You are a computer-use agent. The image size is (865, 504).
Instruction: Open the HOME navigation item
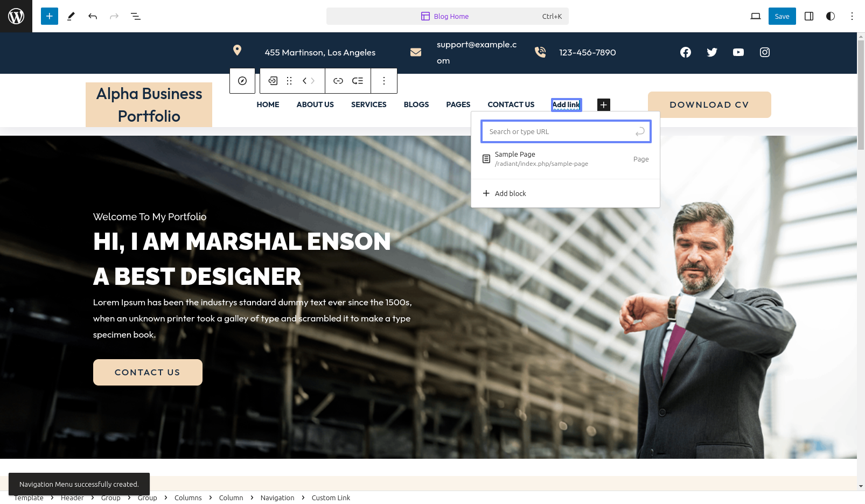click(268, 104)
